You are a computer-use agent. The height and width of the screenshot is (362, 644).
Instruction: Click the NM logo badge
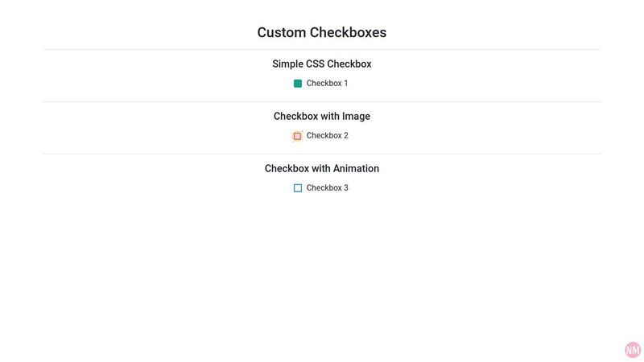click(633, 350)
